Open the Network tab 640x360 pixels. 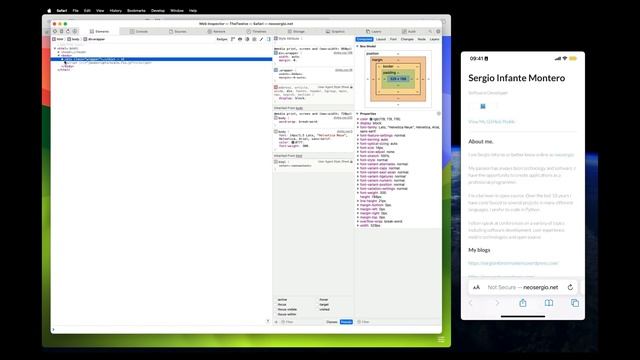pos(216,31)
